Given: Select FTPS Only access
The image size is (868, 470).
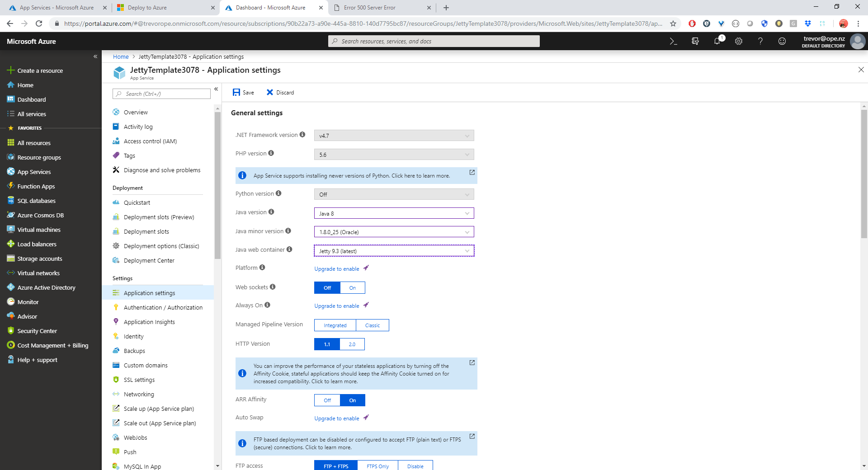Looking at the screenshot, I should 377,466.
